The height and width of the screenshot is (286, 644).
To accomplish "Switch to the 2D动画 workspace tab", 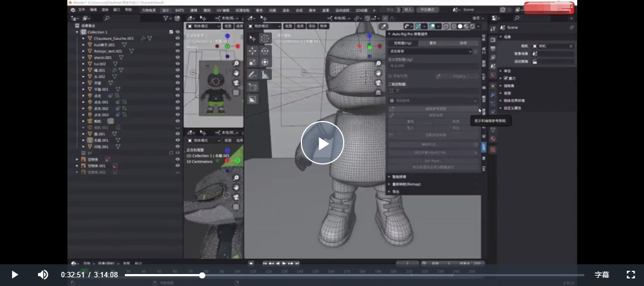I will (x=362, y=10).
